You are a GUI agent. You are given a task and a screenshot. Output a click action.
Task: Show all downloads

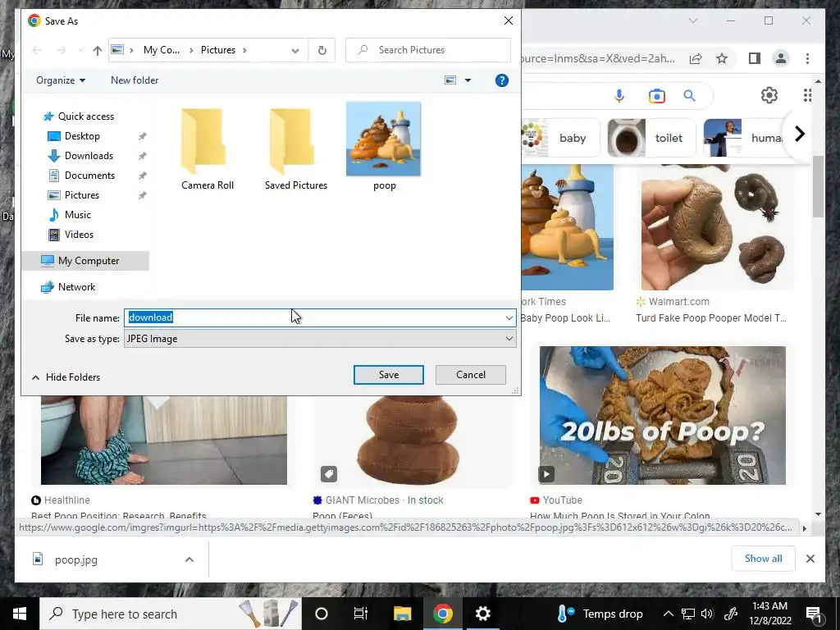point(764,559)
